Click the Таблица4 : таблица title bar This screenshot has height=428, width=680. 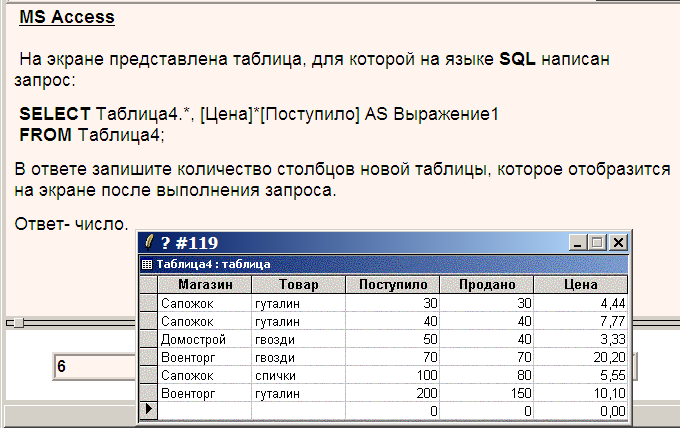[x=384, y=264]
